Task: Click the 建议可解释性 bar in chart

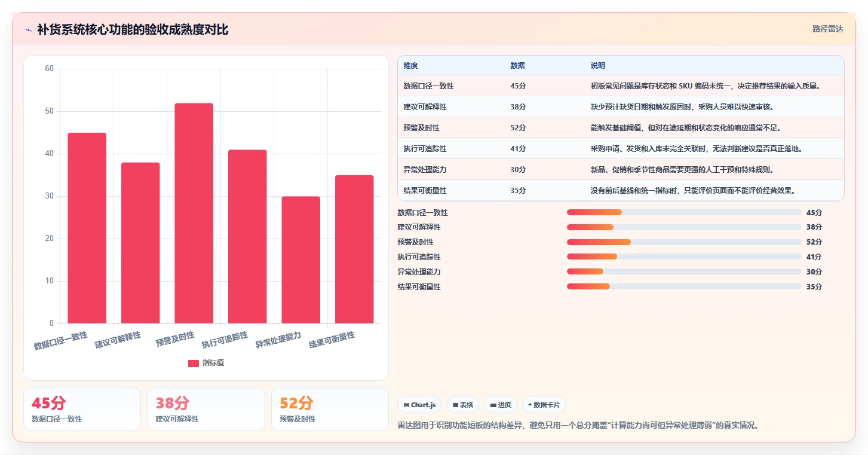Action: click(x=140, y=243)
